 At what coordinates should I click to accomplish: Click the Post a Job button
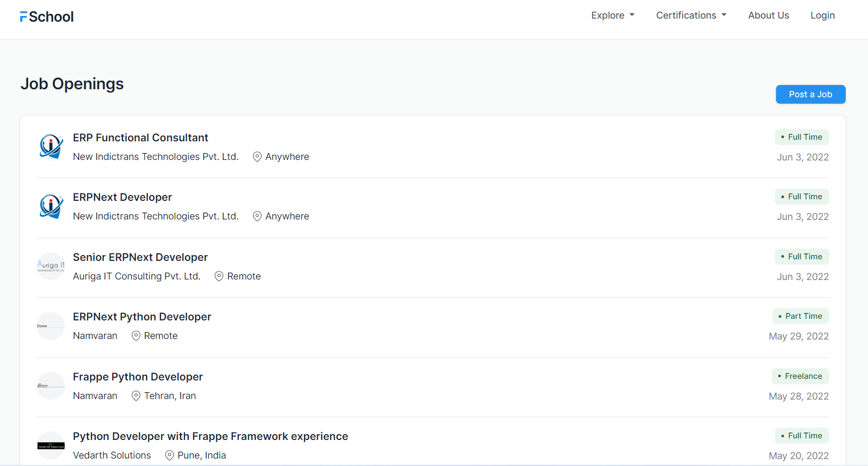(811, 95)
